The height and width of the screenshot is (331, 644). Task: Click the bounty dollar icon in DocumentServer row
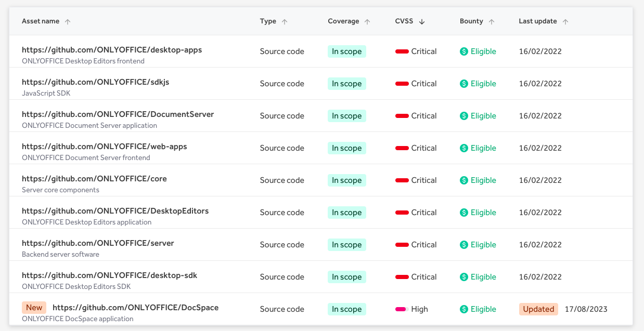[x=464, y=116]
